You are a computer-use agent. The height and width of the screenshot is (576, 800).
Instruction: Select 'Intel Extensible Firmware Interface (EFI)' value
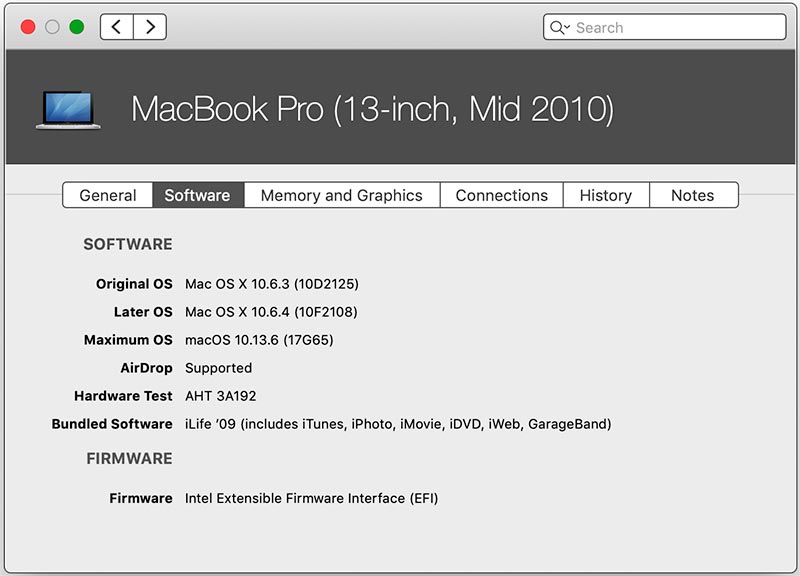coord(311,498)
